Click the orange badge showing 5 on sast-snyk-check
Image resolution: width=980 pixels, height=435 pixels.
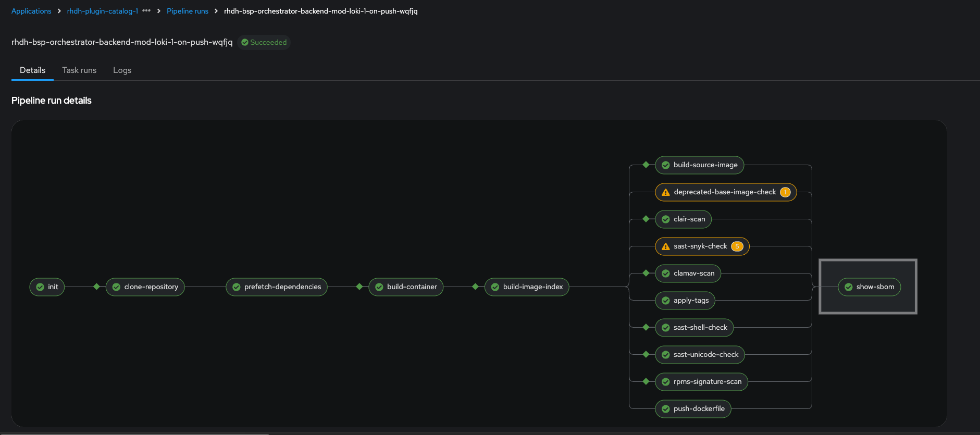pyautogui.click(x=737, y=246)
